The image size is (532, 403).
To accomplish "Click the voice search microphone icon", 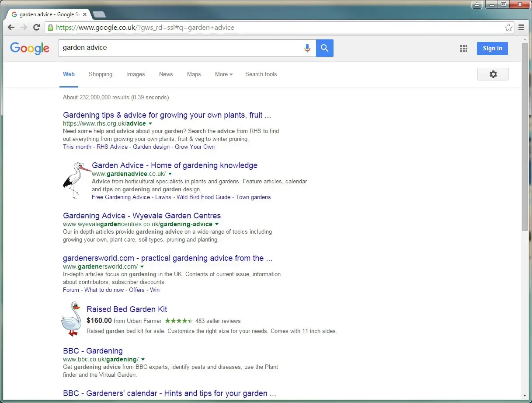I will [307, 48].
